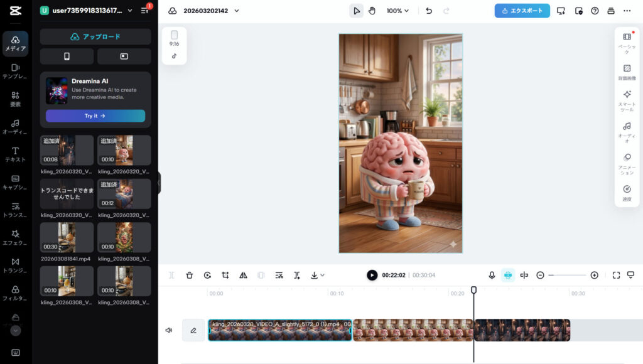643x364 pixels.
Task: Click the microphone voiceover record icon
Action: pyautogui.click(x=492, y=275)
